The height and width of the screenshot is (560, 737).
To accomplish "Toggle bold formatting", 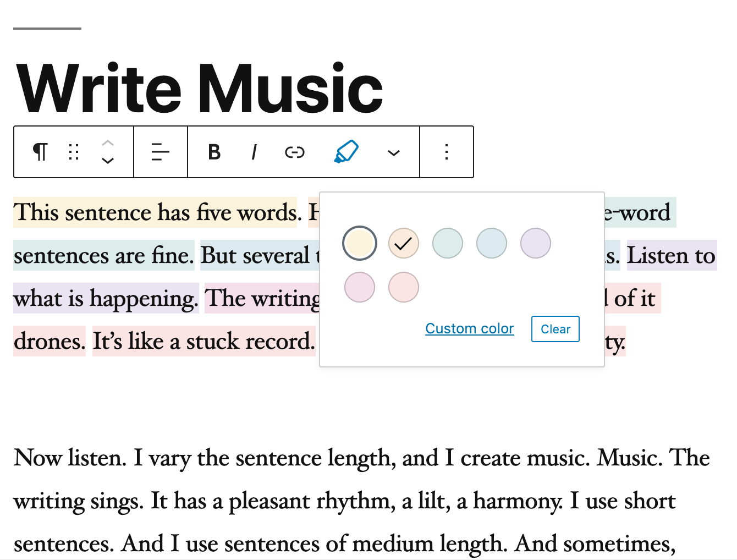I will point(215,152).
